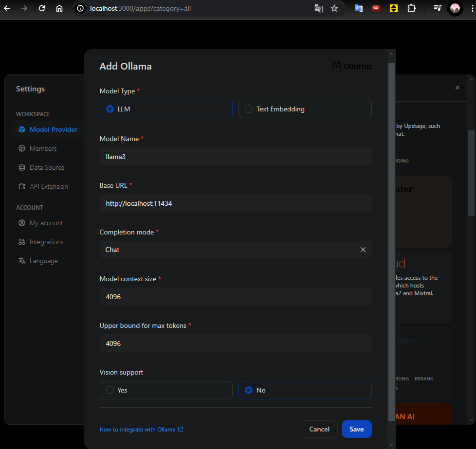Open the Completion mode dropdown

[x=236, y=250]
